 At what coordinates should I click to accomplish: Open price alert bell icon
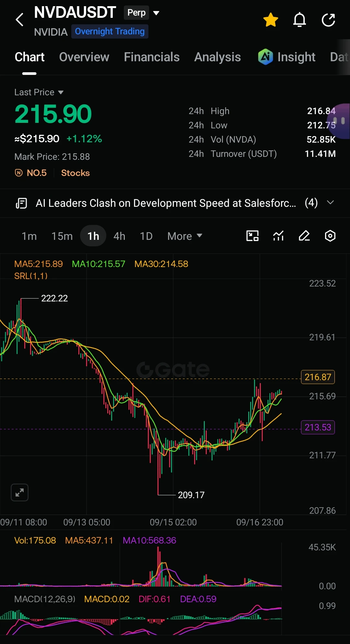click(299, 20)
